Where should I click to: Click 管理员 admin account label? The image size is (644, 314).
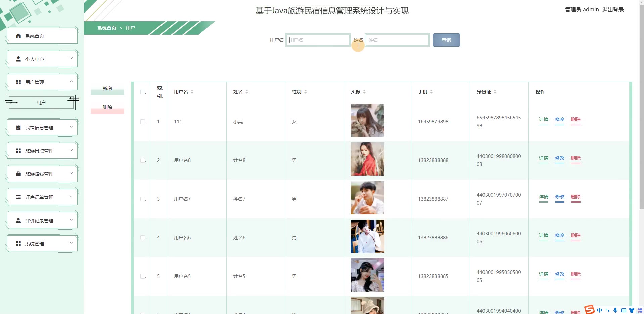(x=582, y=10)
